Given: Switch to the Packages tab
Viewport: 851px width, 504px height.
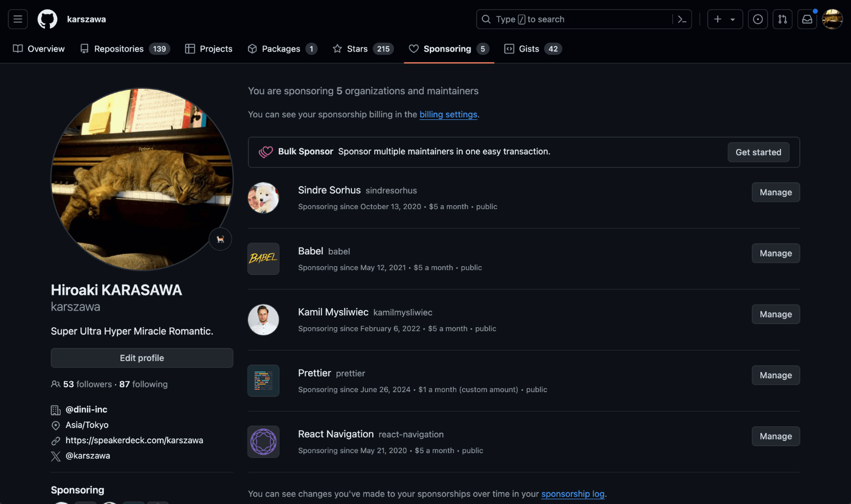Looking at the screenshot, I should tap(283, 49).
